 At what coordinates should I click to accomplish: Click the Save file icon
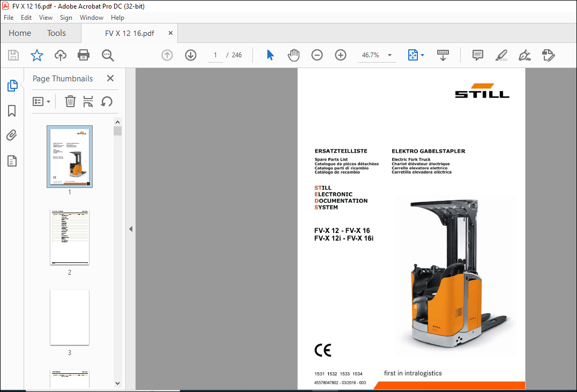(13, 55)
